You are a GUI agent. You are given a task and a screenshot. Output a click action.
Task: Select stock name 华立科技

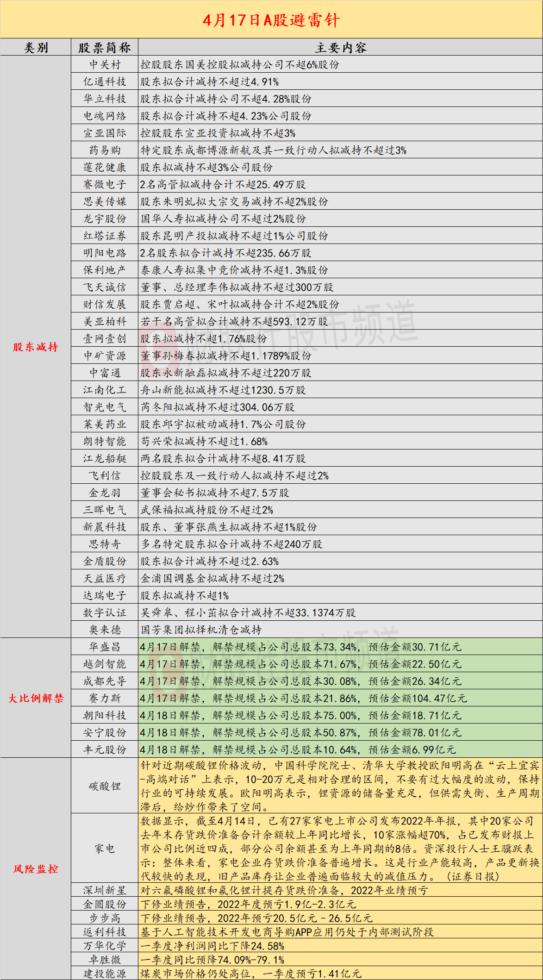[105, 99]
